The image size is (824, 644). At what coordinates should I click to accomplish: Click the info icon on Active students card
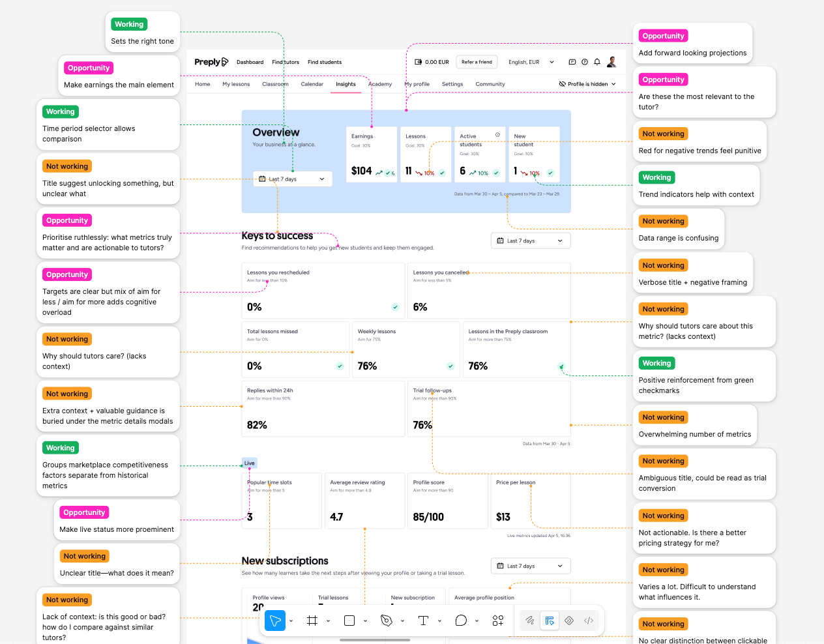(x=497, y=135)
